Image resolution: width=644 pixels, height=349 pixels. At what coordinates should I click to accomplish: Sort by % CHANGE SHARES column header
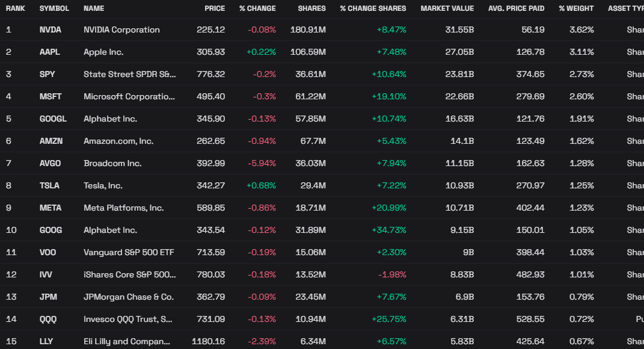tap(373, 8)
